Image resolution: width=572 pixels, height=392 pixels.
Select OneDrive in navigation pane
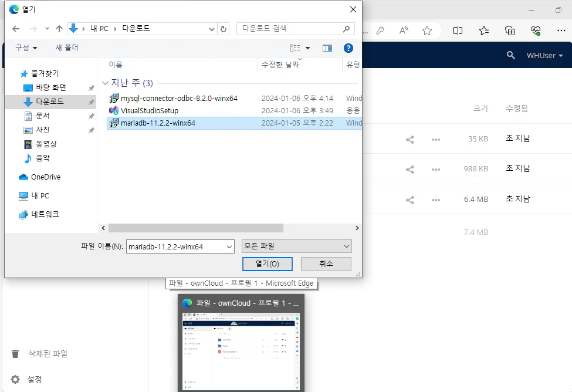click(x=40, y=177)
